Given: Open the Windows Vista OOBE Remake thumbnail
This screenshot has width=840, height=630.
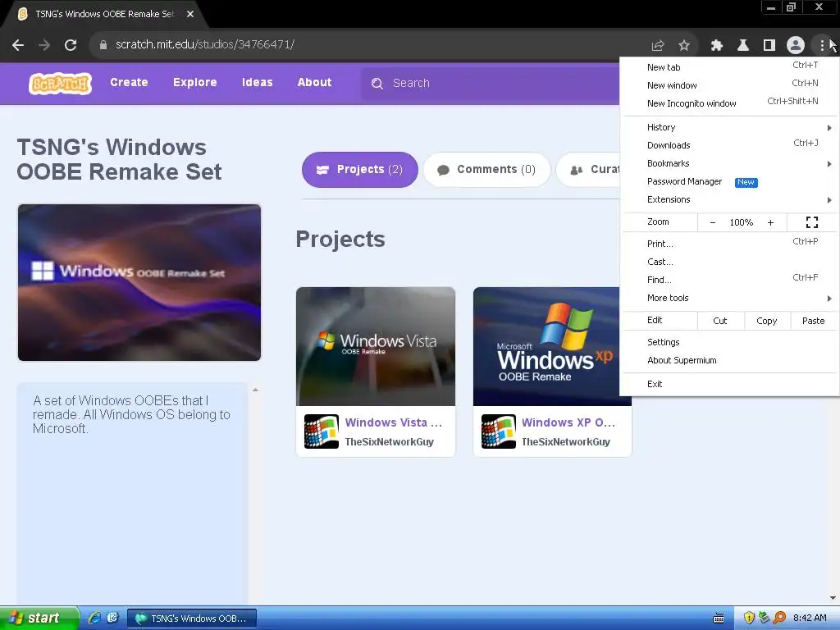Looking at the screenshot, I should [x=376, y=347].
